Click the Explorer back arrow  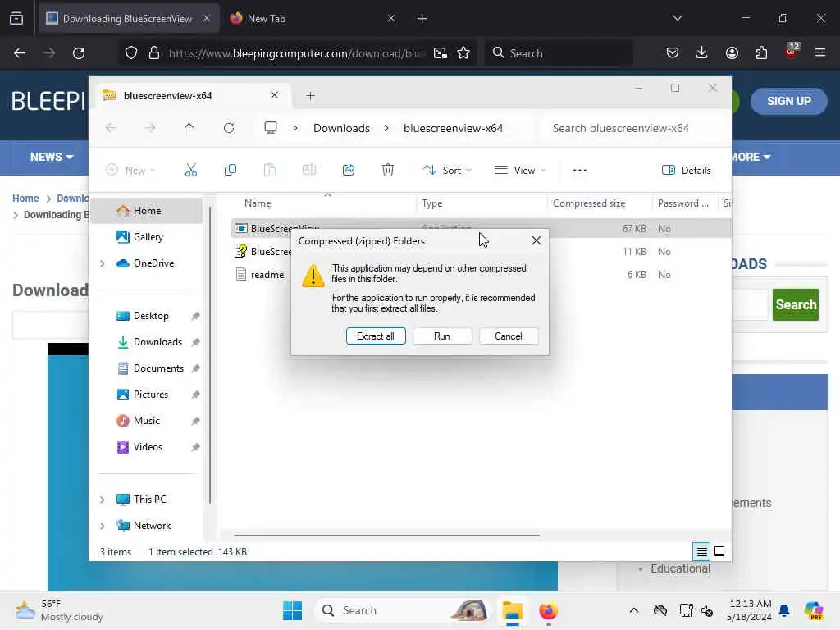(x=111, y=128)
